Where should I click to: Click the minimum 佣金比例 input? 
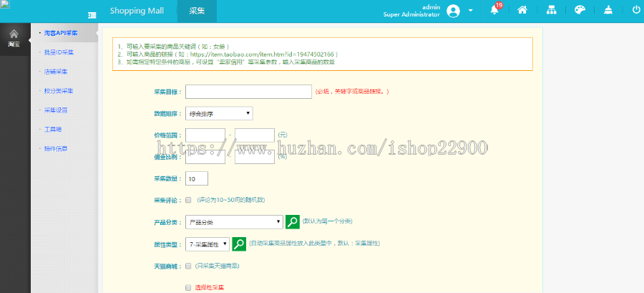(205, 157)
